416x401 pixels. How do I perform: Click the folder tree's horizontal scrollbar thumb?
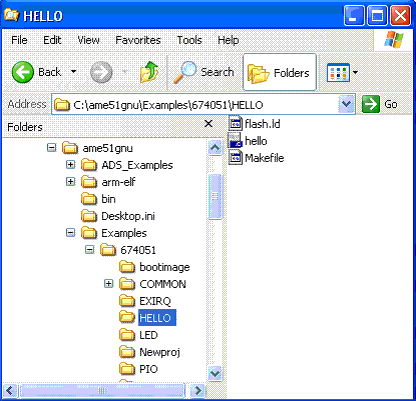(102, 390)
